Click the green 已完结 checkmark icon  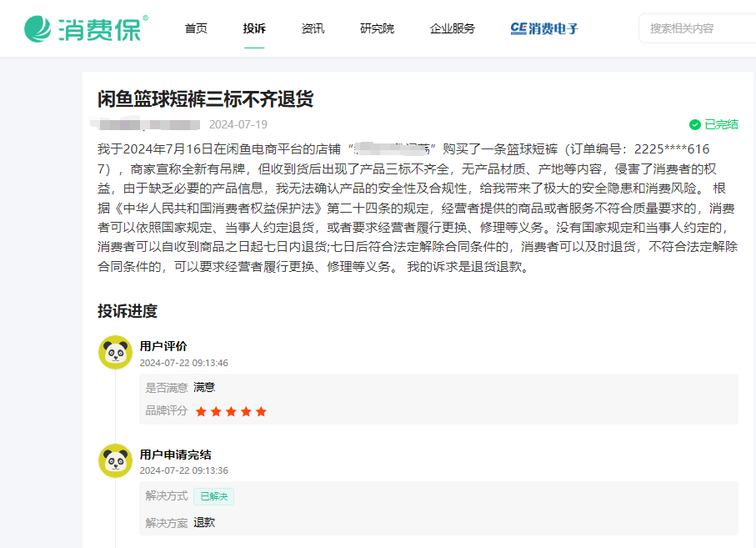click(x=695, y=125)
